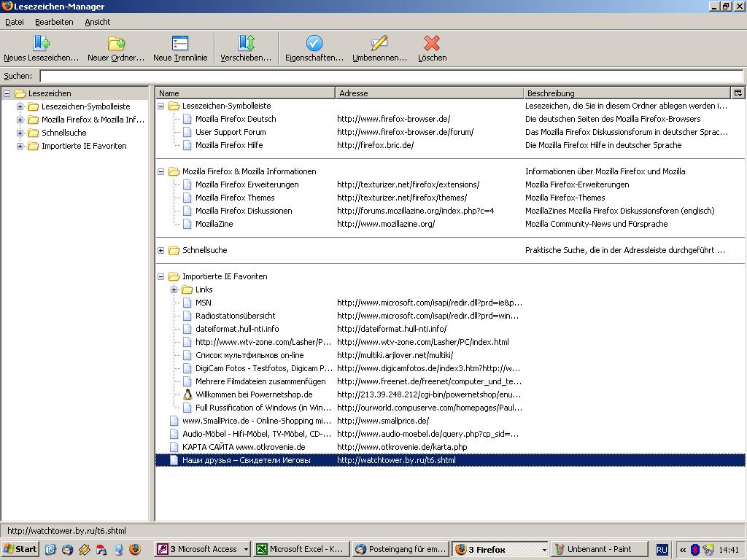Image resolution: width=747 pixels, height=560 pixels.
Task: Click address http://www.mozillazine.org/
Action: [x=386, y=224]
